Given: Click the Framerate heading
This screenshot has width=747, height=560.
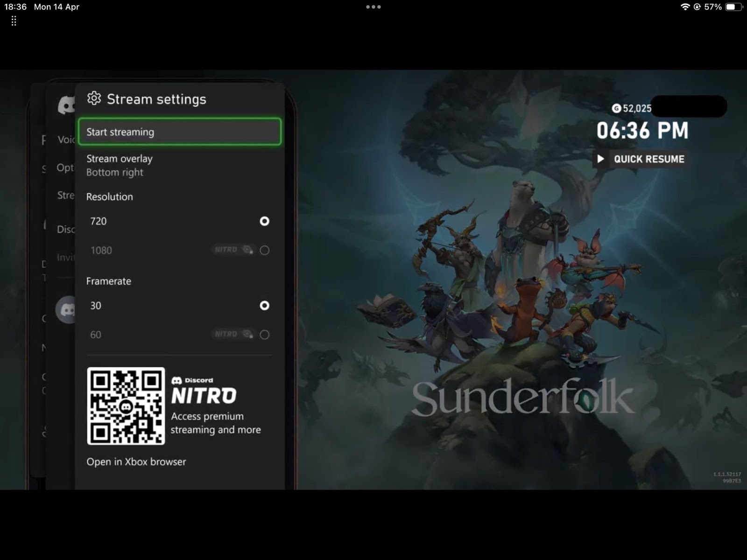Looking at the screenshot, I should coord(109,281).
